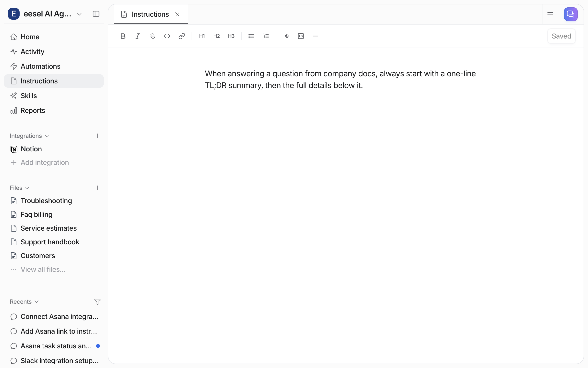Close the Instructions tab

click(177, 14)
